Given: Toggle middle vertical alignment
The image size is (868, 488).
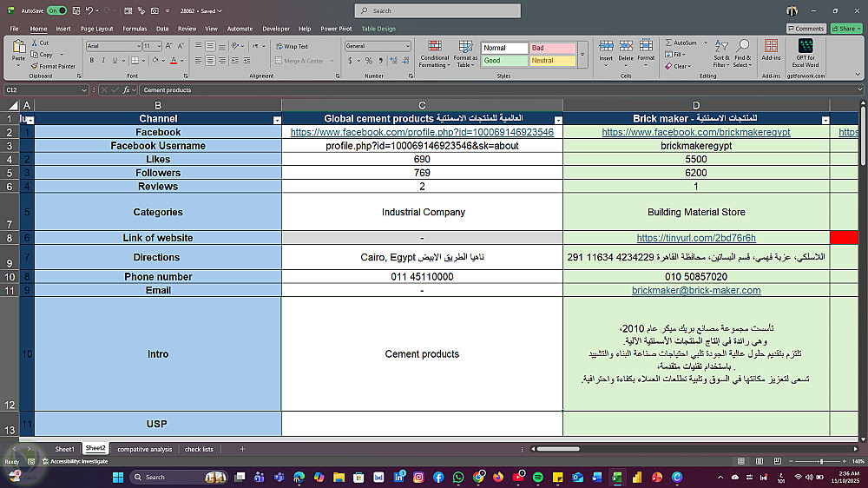Looking at the screenshot, I should click(x=210, y=47).
